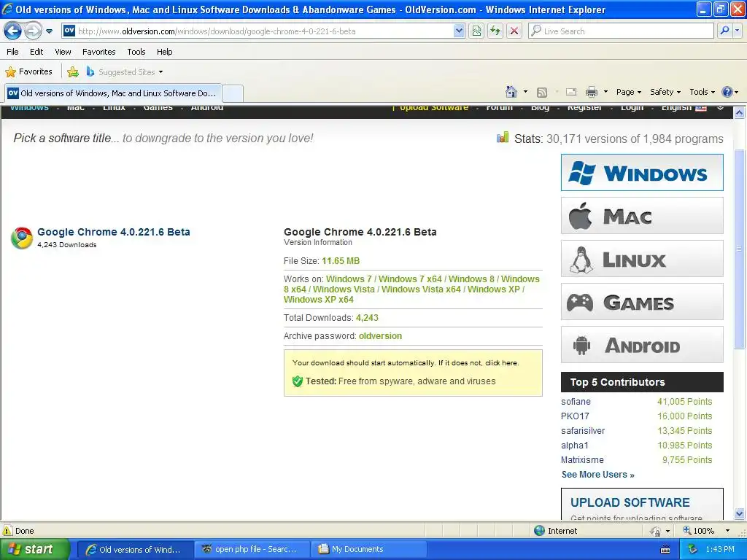Open the Edit menu

pos(36,52)
